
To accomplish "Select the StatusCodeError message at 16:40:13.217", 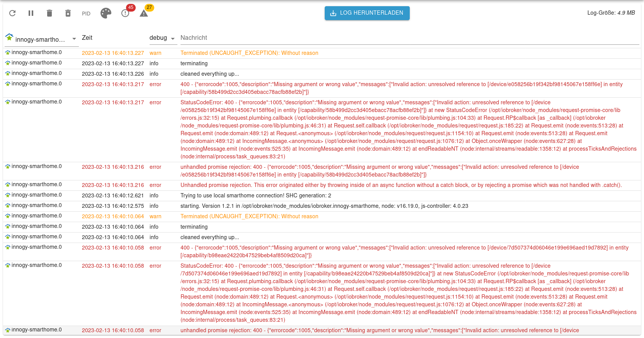I will point(409,129).
